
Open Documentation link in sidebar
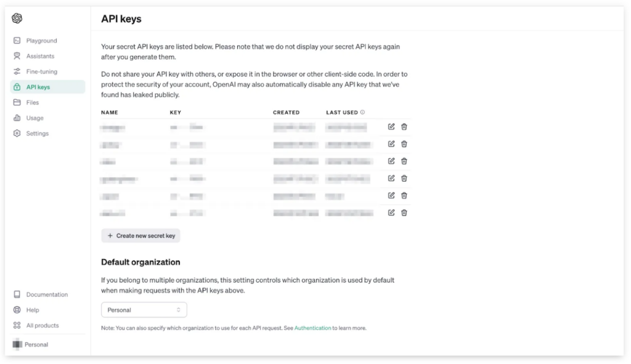(47, 294)
